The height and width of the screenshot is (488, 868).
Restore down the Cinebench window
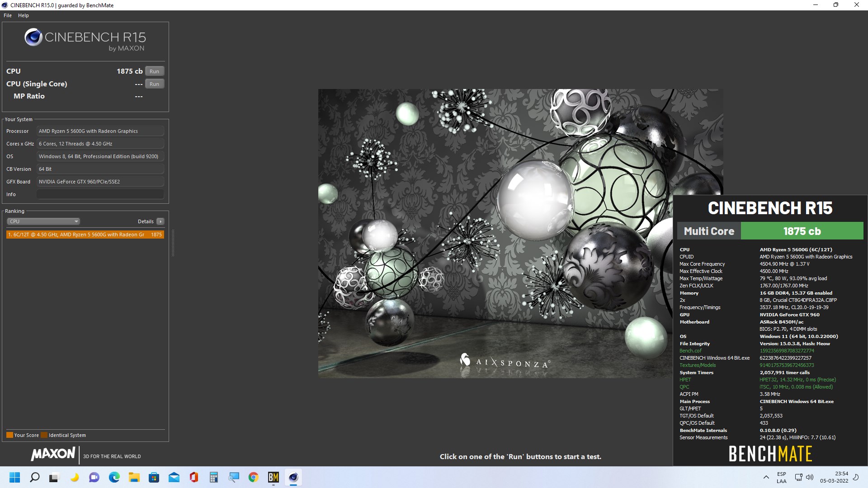(x=836, y=5)
